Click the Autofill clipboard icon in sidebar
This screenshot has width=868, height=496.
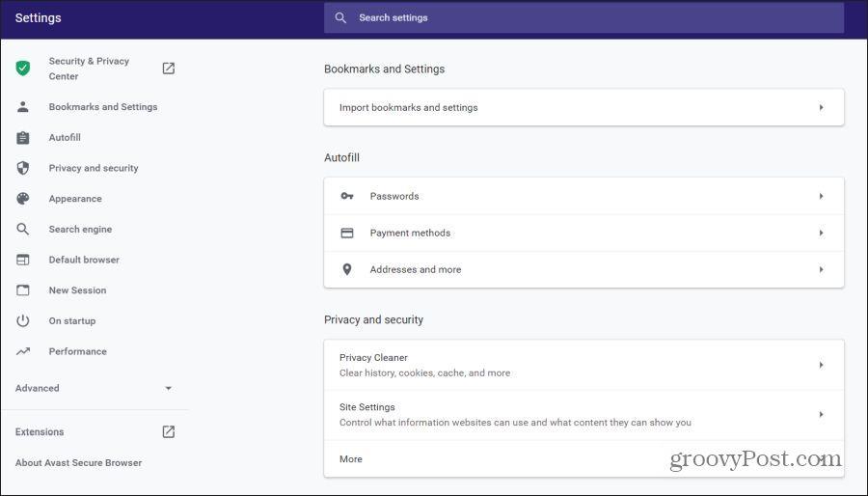(x=23, y=137)
